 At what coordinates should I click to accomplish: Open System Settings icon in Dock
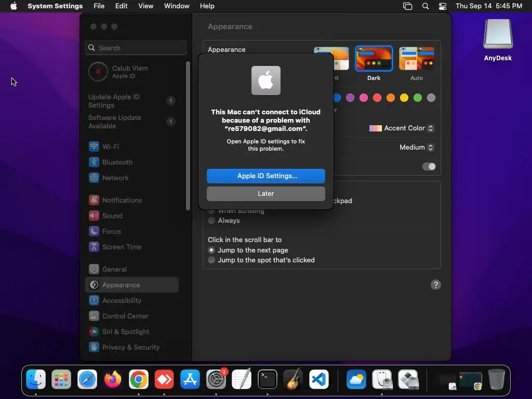[216, 379]
